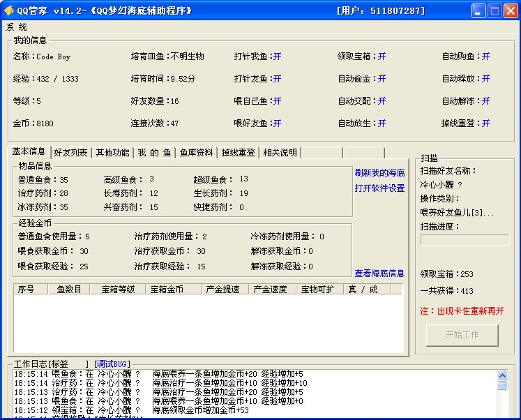Go to the 掉线重登 tab
The width and height of the screenshot is (521, 420).
238,153
